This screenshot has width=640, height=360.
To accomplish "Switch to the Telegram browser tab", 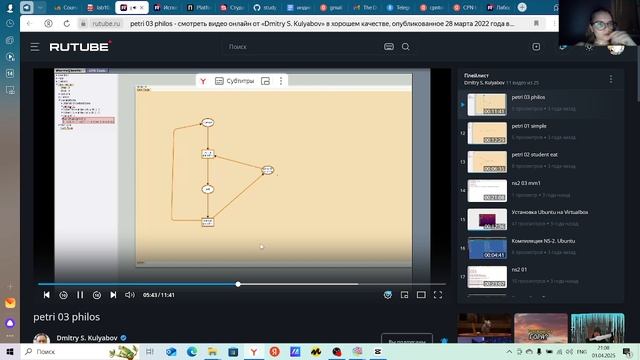I will point(398,7).
